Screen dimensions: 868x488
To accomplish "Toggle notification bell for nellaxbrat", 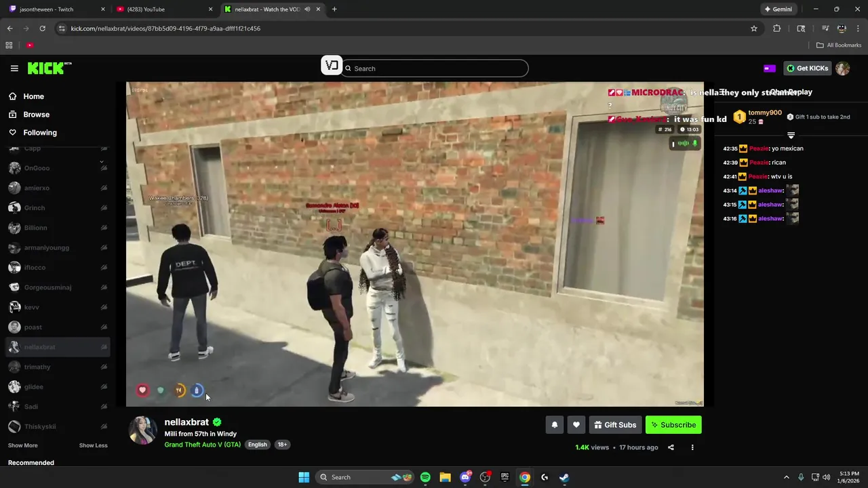I will coord(555,425).
